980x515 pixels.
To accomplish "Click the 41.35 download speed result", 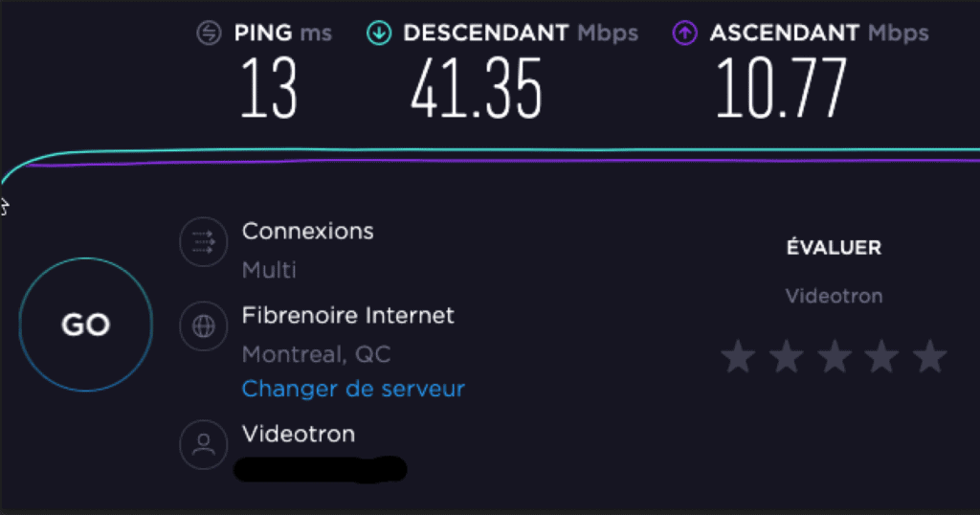I will pyautogui.click(x=477, y=88).
